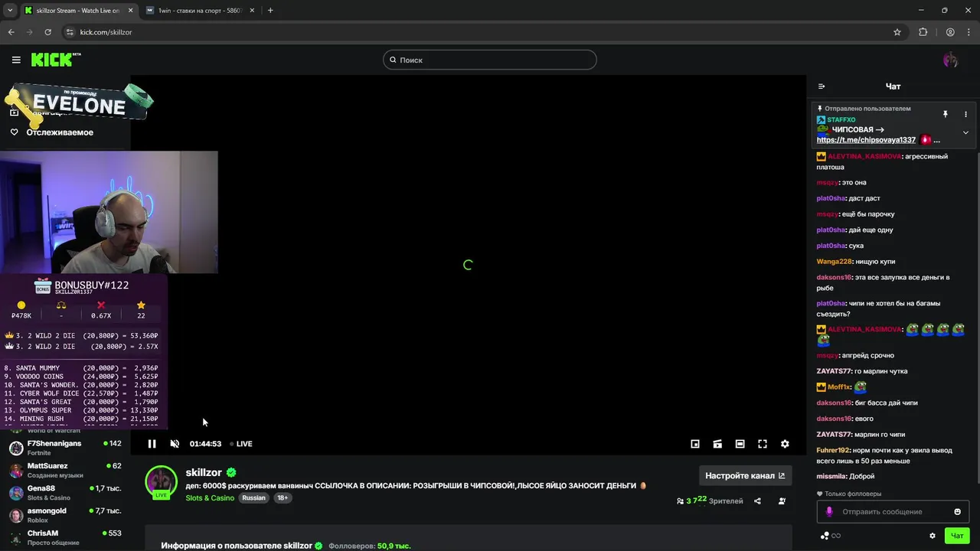Open F7Shenanigans channel in sidebar
This screenshot has height=551, width=980.
coord(65,448)
